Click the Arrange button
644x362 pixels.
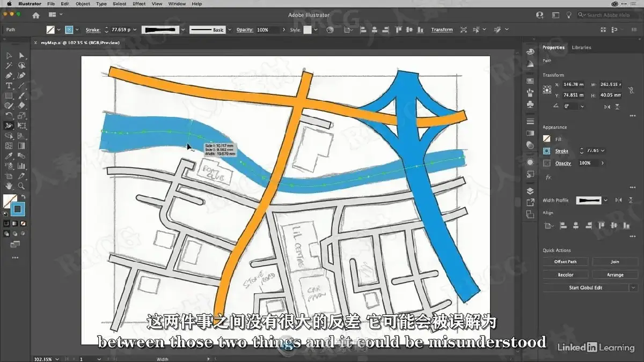[x=615, y=275]
